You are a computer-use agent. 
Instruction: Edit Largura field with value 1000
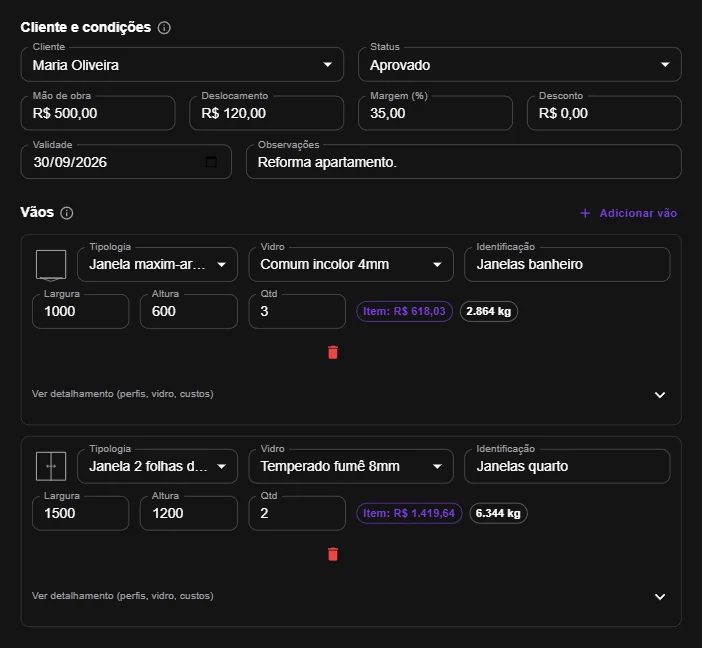click(81, 311)
